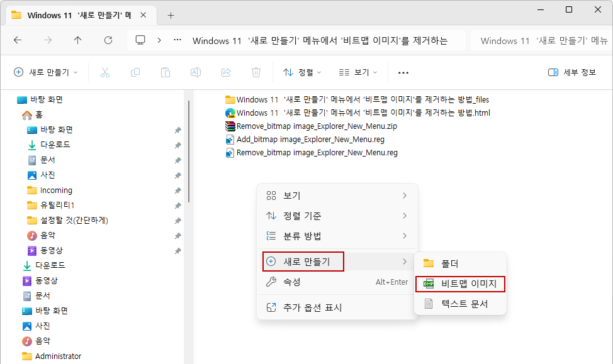Open 설정할 것(간단하게) folder
Viewport: 613px width, 364px height.
[67, 220]
